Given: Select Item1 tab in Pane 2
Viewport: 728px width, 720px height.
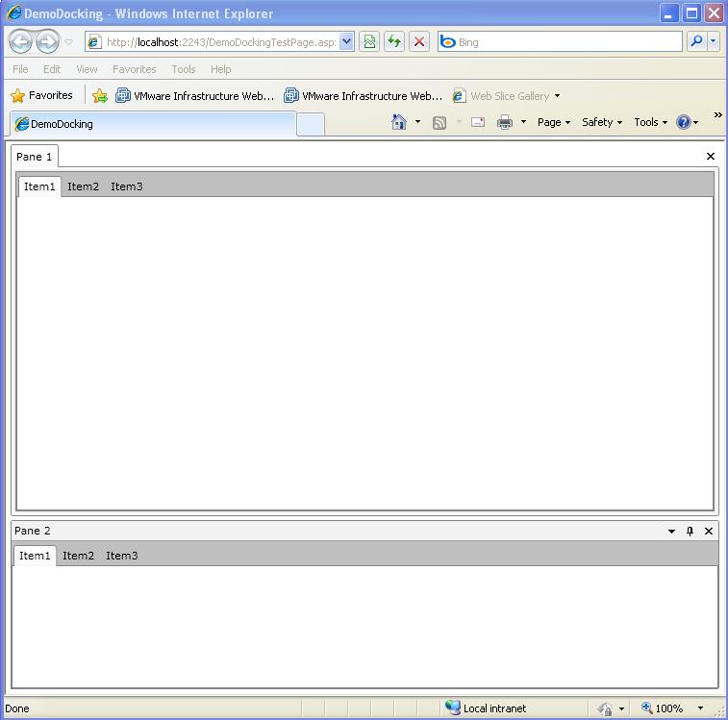Looking at the screenshot, I should click(x=35, y=556).
